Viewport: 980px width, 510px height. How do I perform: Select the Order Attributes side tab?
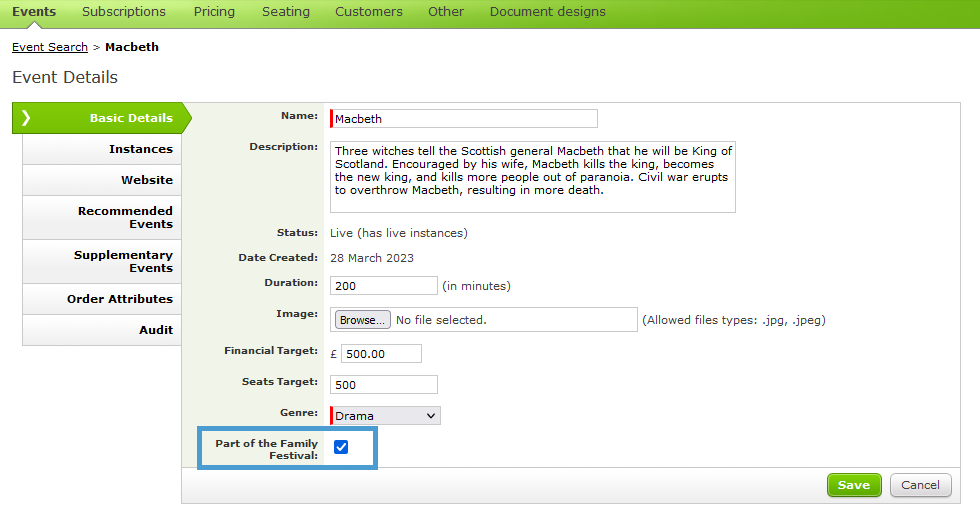point(102,299)
